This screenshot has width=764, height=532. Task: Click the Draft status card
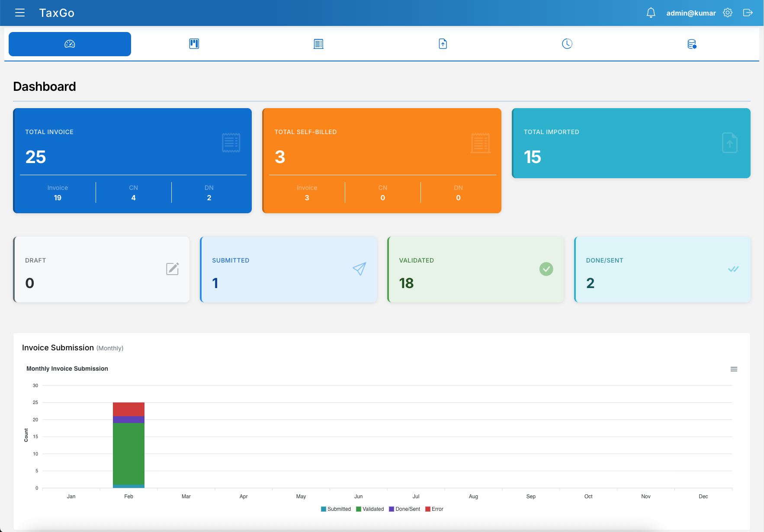pyautogui.click(x=101, y=269)
